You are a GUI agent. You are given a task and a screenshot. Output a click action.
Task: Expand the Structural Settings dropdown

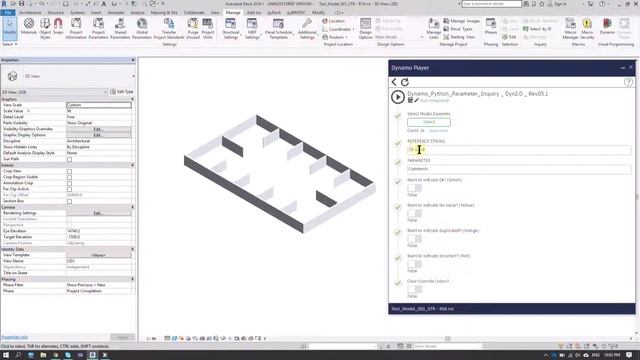231,28
